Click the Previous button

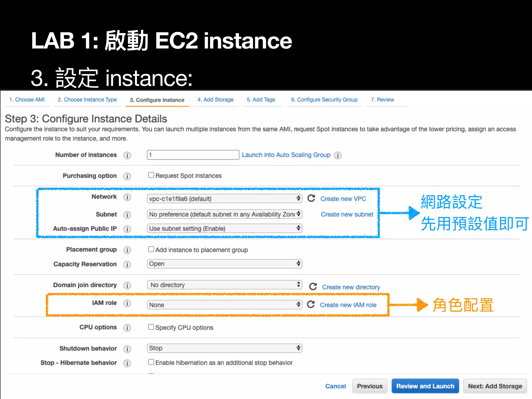[370, 386]
